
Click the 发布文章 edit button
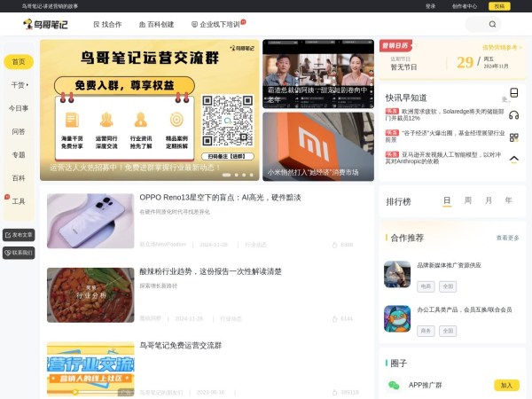(19, 235)
